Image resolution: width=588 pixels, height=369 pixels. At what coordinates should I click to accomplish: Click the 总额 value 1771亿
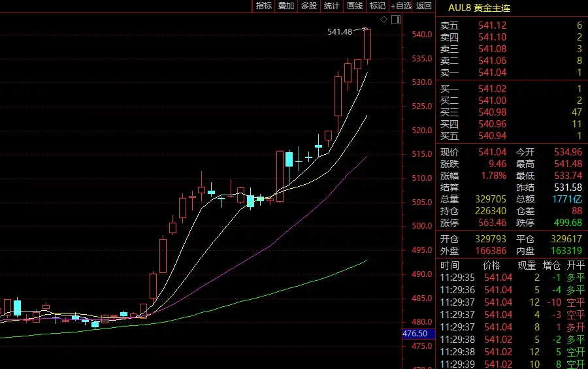pos(567,199)
